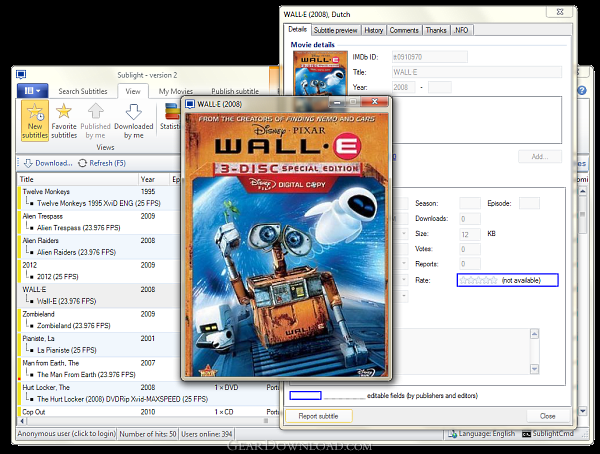Click the Size field showing 12
The width and height of the screenshot is (600, 454).
[470, 234]
